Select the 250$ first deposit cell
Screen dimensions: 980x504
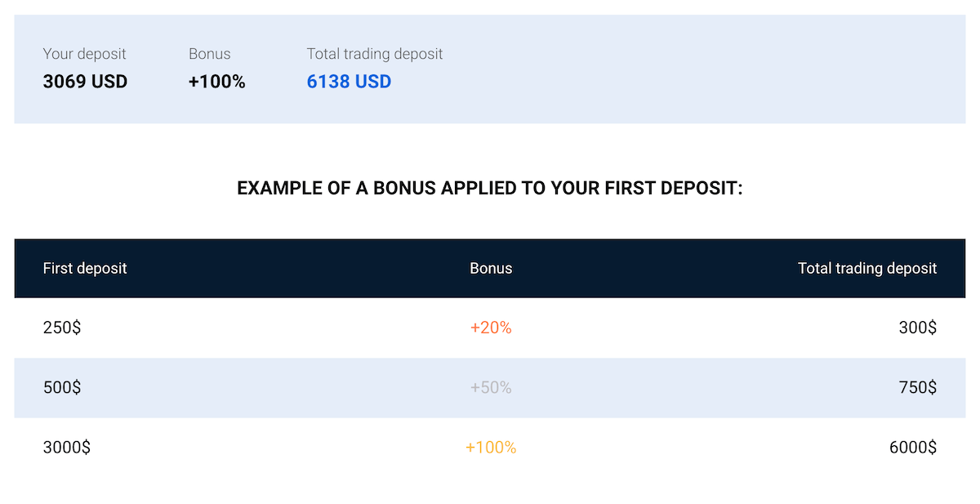pos(62,328)
